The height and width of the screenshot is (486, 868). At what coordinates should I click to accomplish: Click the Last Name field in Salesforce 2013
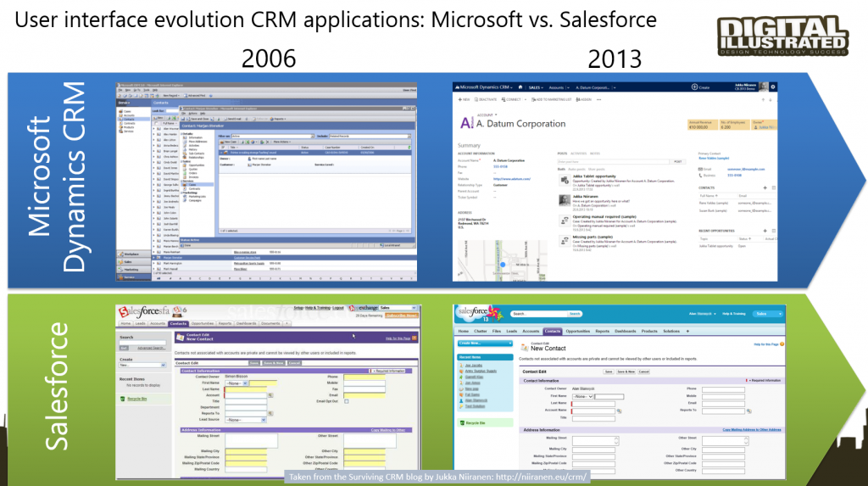tap(593, 404)
